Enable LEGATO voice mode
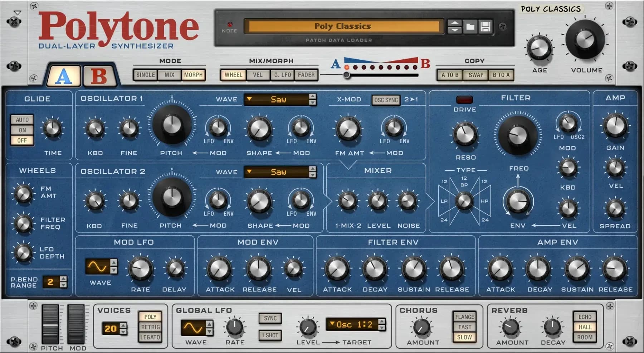This screenshot has width=644, height=353. tap(150, 337)
